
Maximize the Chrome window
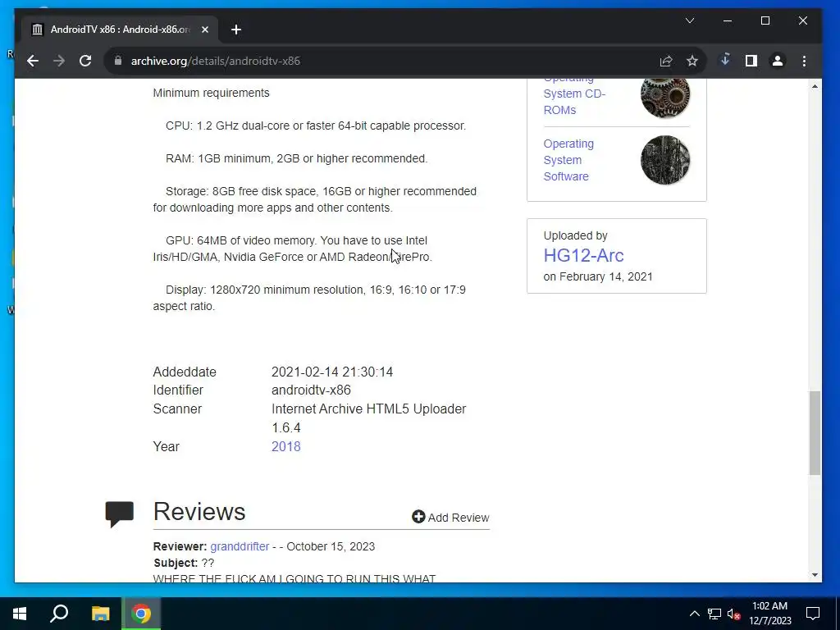(x=765, y=21)
